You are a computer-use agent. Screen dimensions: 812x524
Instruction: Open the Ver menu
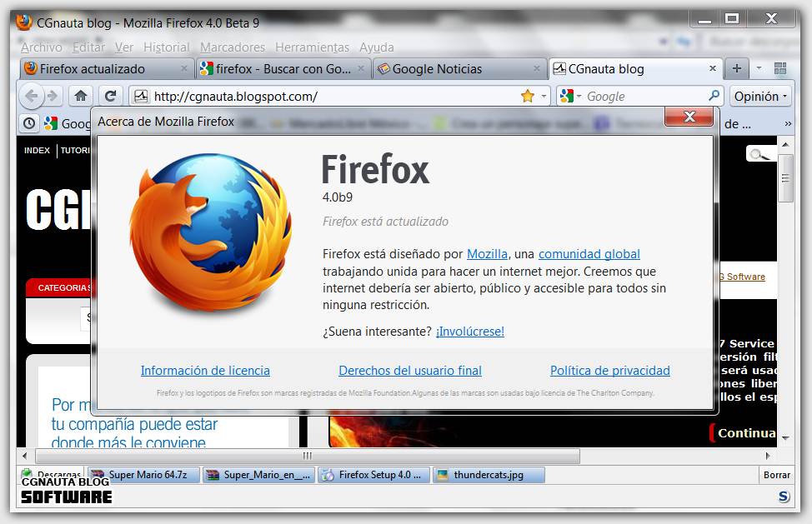pos(124,47)
